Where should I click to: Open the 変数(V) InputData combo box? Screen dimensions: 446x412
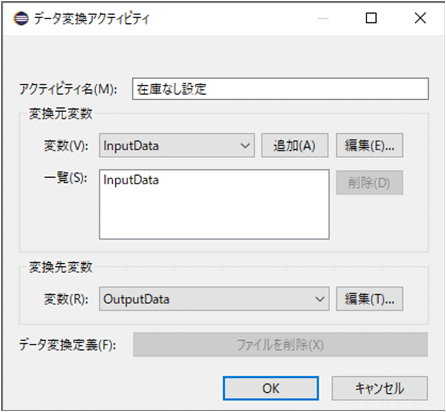click(177, 146)
